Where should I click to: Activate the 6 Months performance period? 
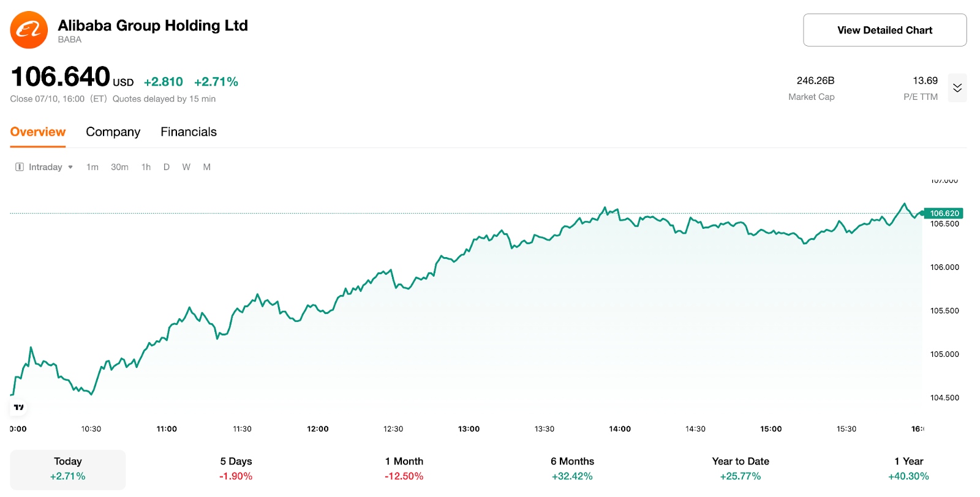pyautogui.click(x=572, y=468)
